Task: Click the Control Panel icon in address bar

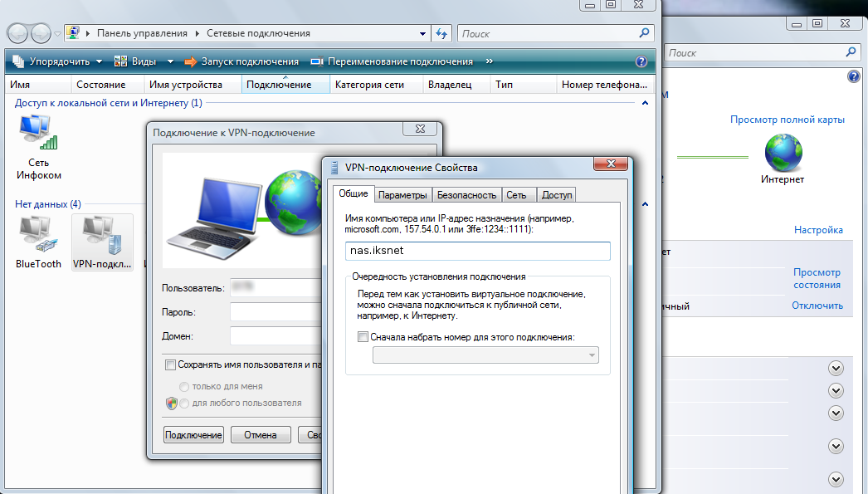Action: [72, 32]
